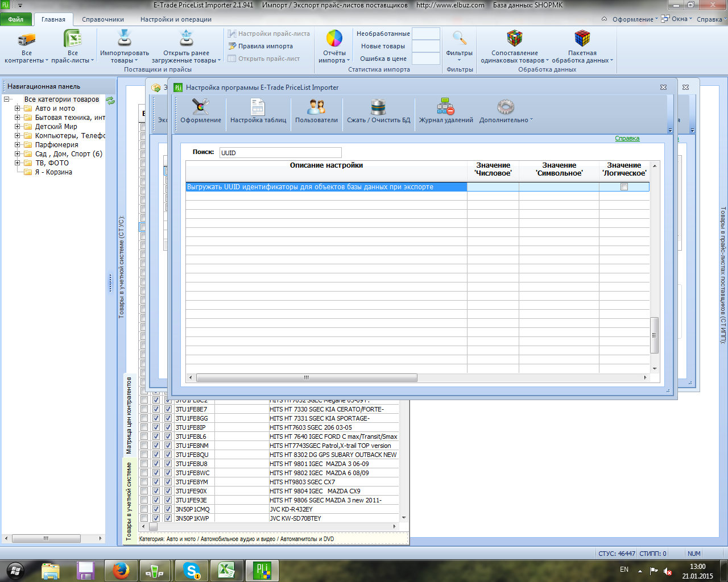Click the PLI app icon on the taskbar
The width and height of the screenshot is (728, 582).
262,570
